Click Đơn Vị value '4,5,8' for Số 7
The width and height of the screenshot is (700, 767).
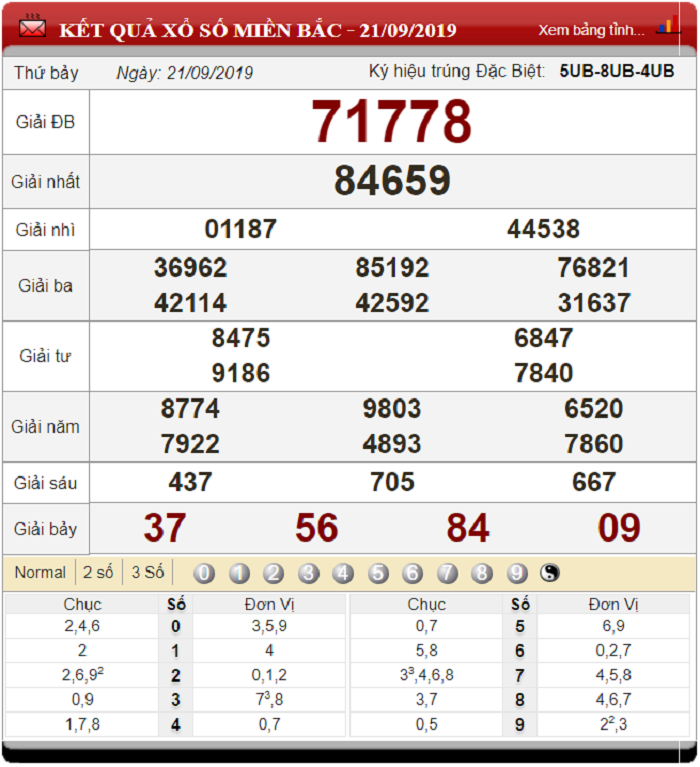613,676
